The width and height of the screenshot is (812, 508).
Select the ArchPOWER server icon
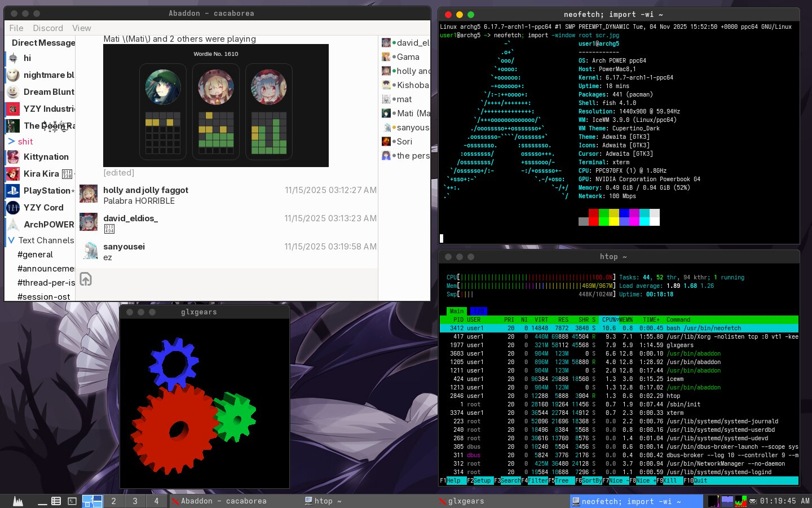(13, 225)
